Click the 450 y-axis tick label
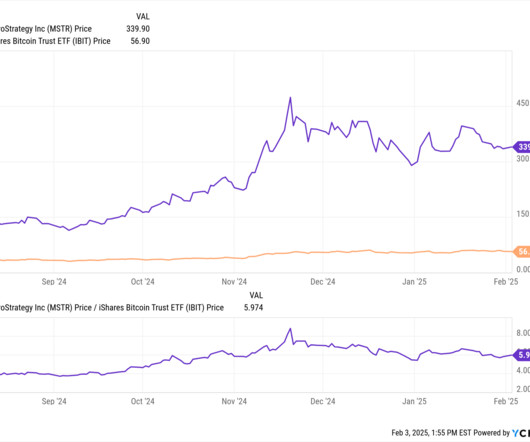Screen dimensions: 530x442 coord(523,103)
